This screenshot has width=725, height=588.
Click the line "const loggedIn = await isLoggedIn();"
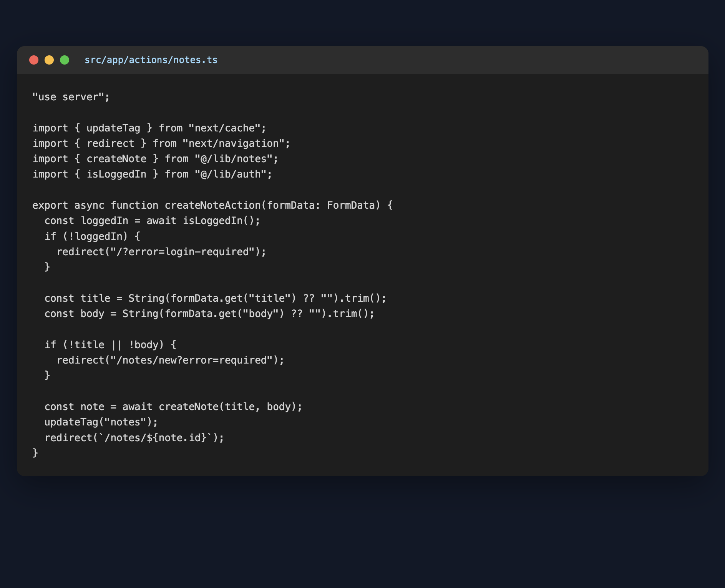(x=152, y=221)
